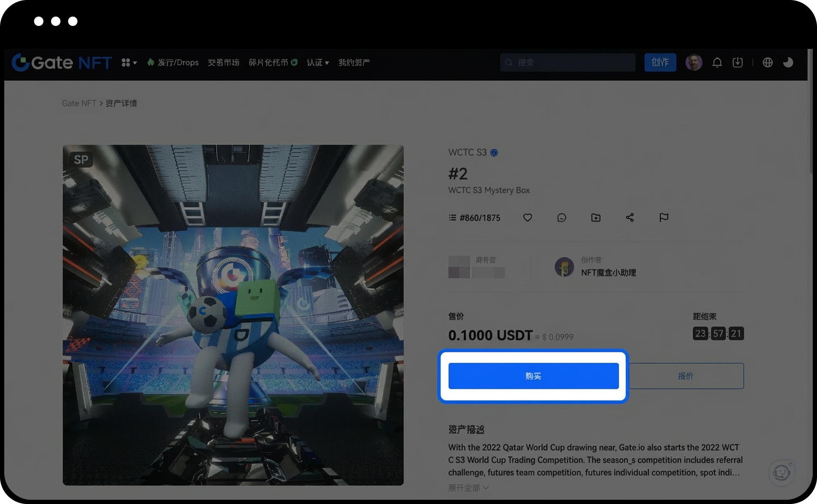The image size is (817, 504).
Task: Toggle dark mode moon icon
Action: click(788, 63)
